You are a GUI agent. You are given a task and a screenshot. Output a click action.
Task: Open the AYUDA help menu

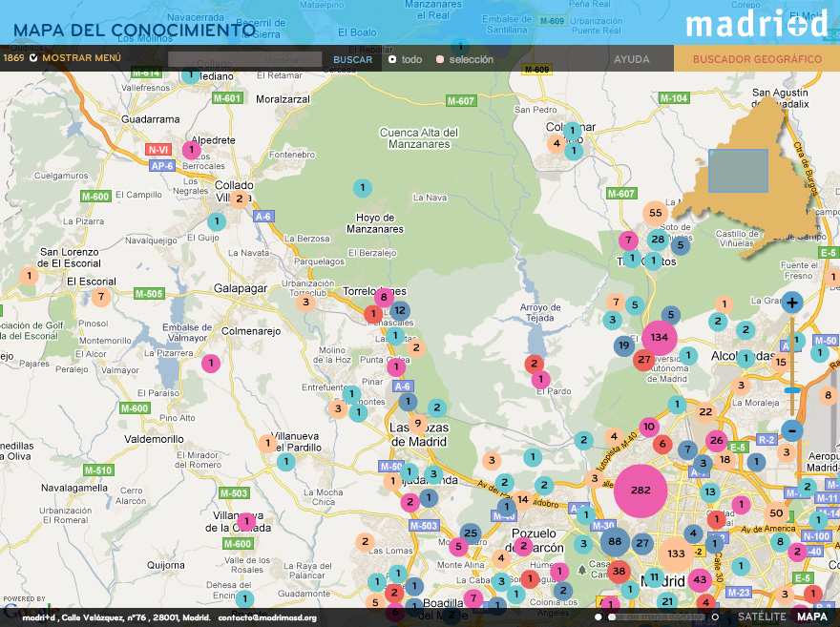coord(632,59)
